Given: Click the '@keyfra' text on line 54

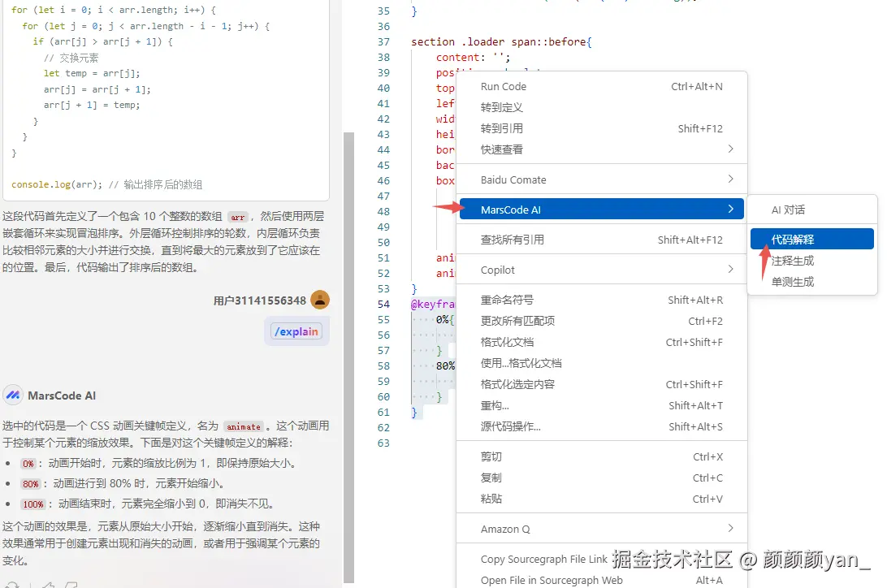Looking at the screenshot, I should point(433,305).
